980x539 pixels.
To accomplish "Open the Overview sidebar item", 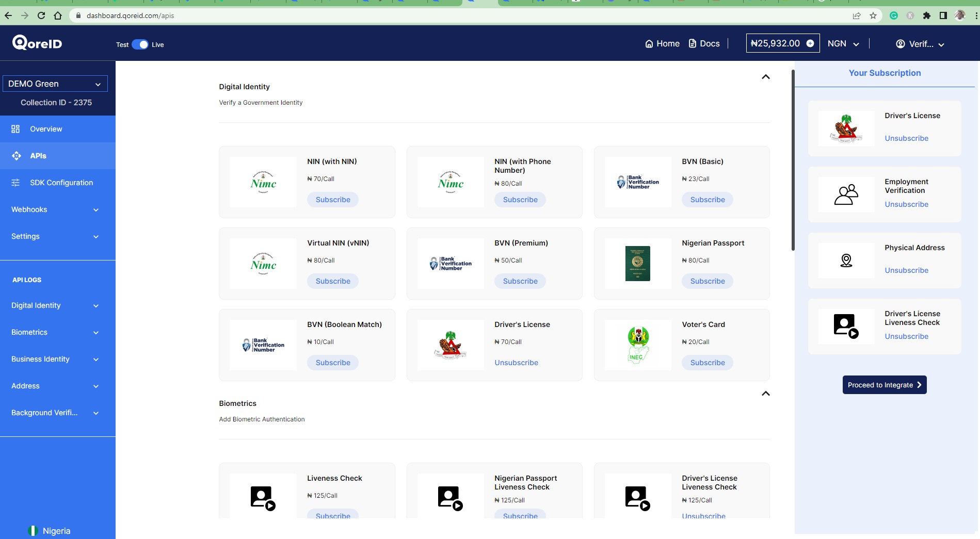I will (x=58, y=129).
